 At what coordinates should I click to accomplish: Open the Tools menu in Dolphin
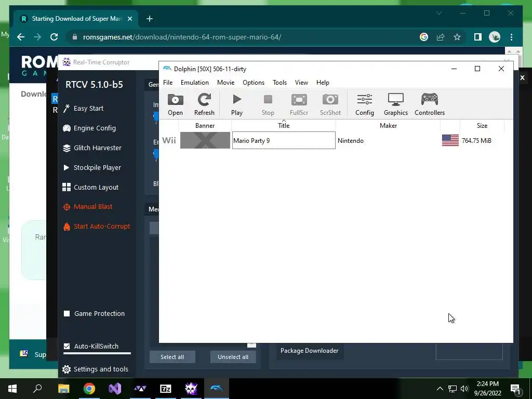[280, 83]
